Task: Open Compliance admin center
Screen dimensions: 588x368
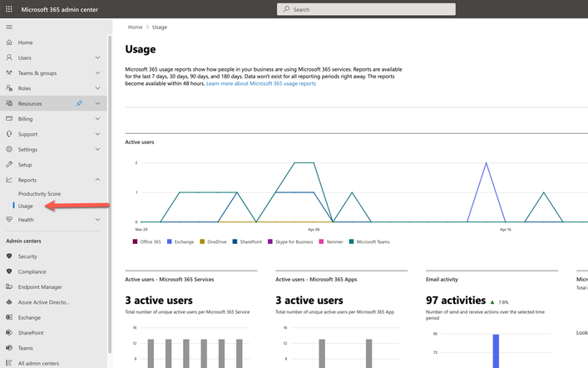Action: coord(32,271)
